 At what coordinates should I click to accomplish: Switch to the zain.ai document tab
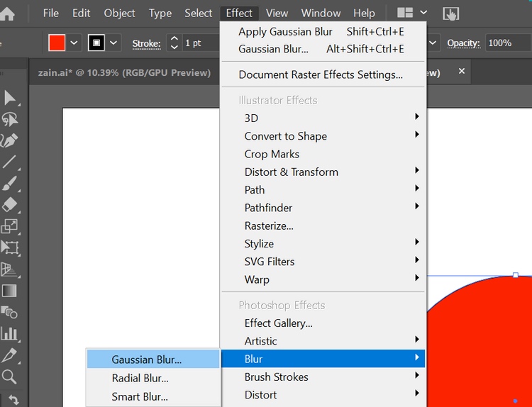124,72
